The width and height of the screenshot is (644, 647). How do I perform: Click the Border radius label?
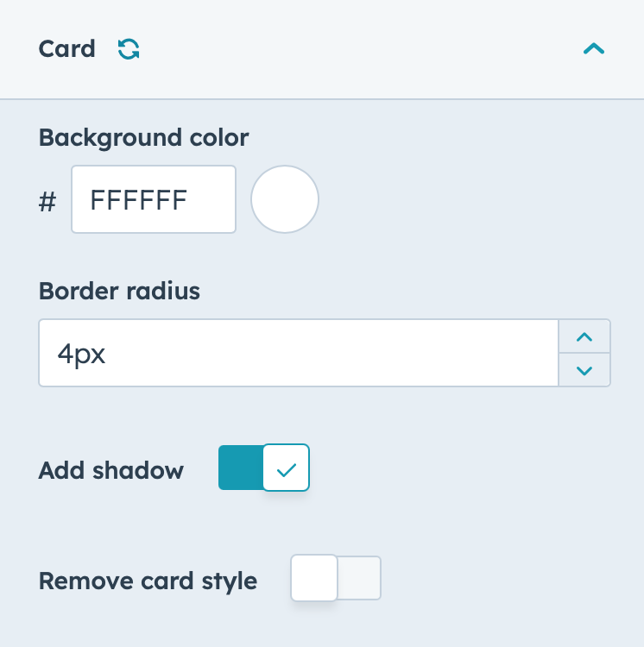(119, 291)
